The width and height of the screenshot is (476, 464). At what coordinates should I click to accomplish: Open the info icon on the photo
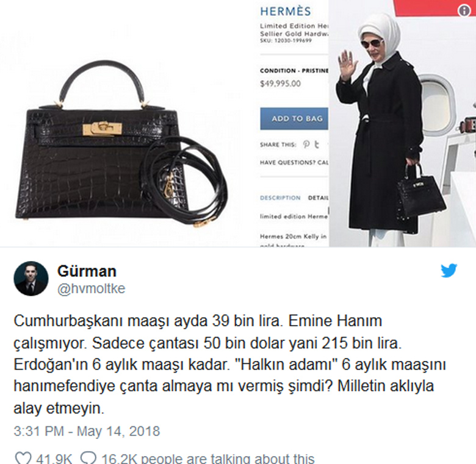(464, 10)
